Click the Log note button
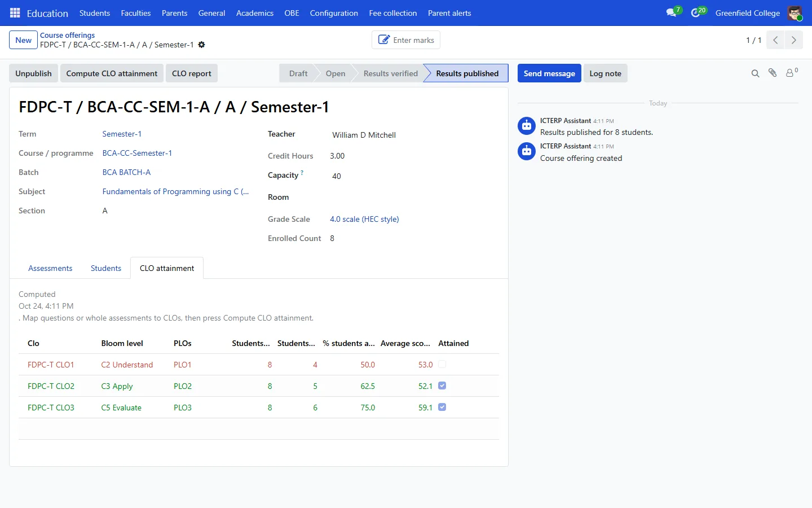The width and height of the screenshot is (812, 508). 605,73
